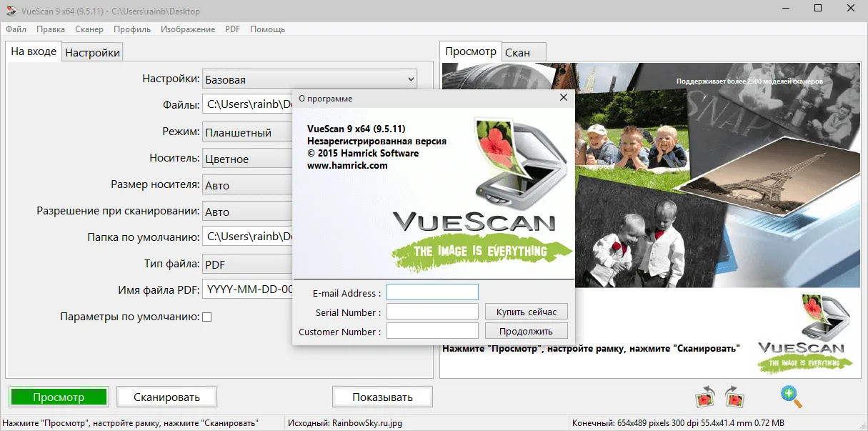This screenshot has height=431, width=868.
Task: Switch to the Настройки tab
Action: 93,52
